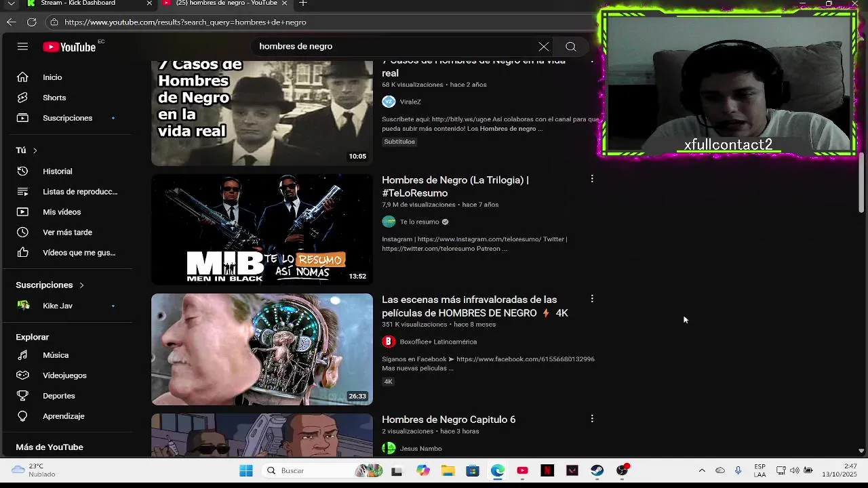The height and width of the screenshot is (488, 868).
Task: Play the 7 Casos de Hombres de Negro thumbnail
Action: coord(262,113)
